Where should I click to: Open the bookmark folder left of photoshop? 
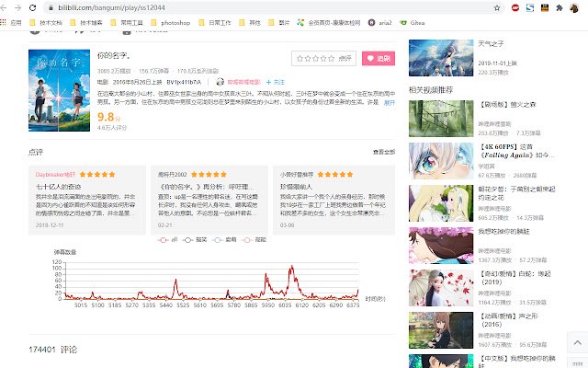click(x=127, y=22)
